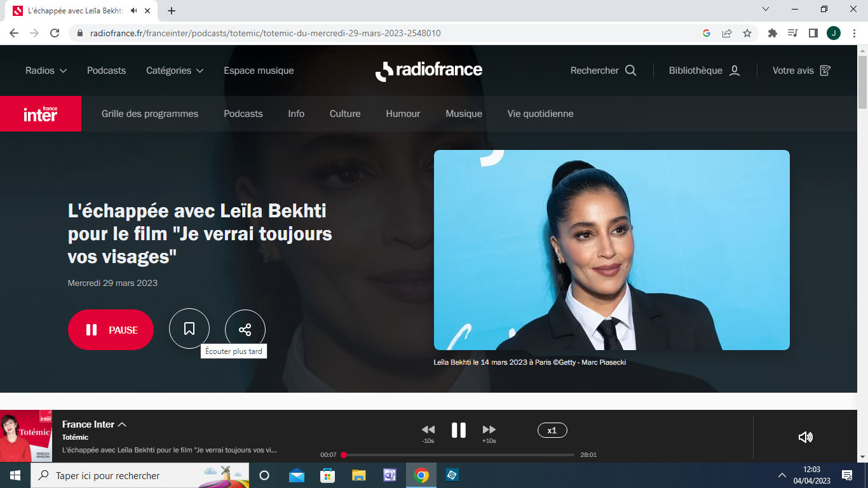Open Grille des programmes tab
Image resolution: width=868 pixels, height=488 pixels.
(x=150, y=114)
